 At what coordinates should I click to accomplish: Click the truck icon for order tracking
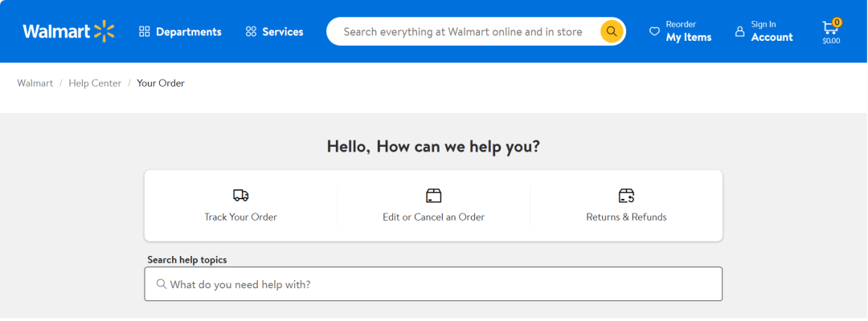pyautogui.click(x=241, y=196)
